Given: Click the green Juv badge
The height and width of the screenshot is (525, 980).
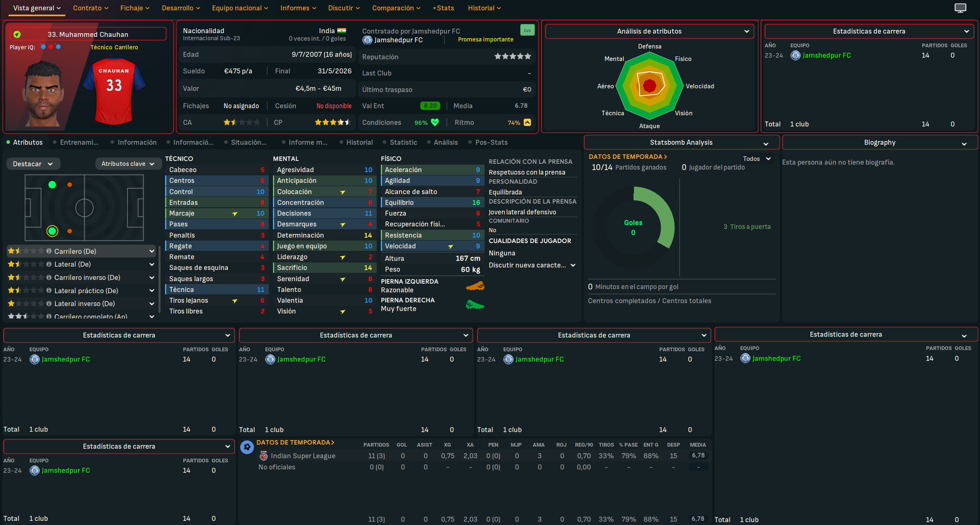Looking at the screenshot, I should click(527, 30).
